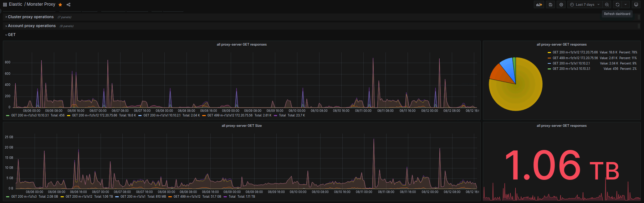The width and height of the screenshot is (644, 203).
Task: Expand the Account proxy operations row
Action: (x=32, y=26)
